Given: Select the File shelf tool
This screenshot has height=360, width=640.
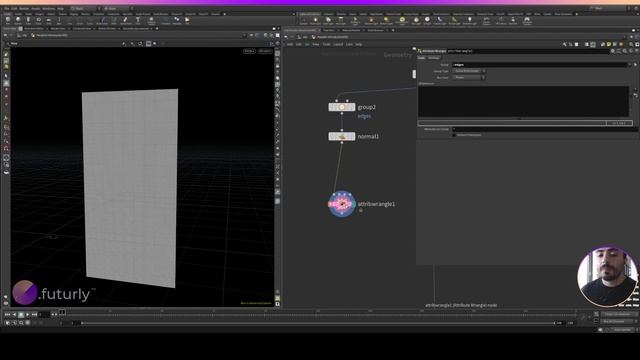Looking at the screenshot, I should 187,20.
